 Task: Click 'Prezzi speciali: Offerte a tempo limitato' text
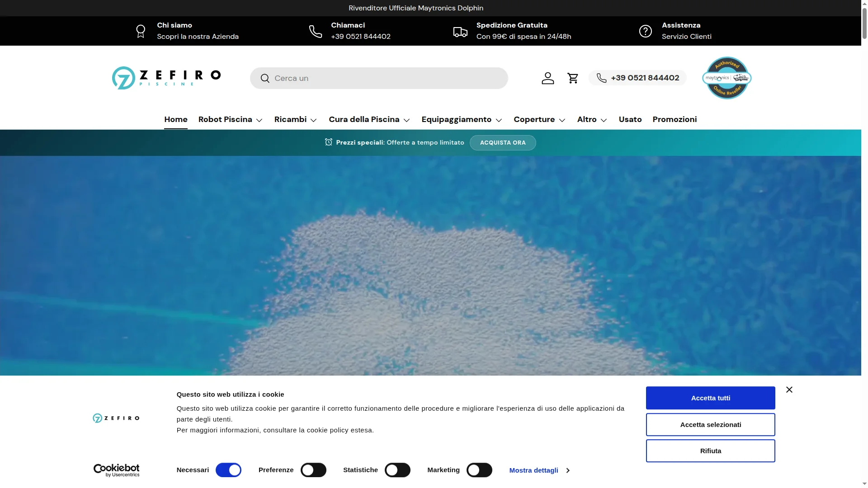pos(400,143)
